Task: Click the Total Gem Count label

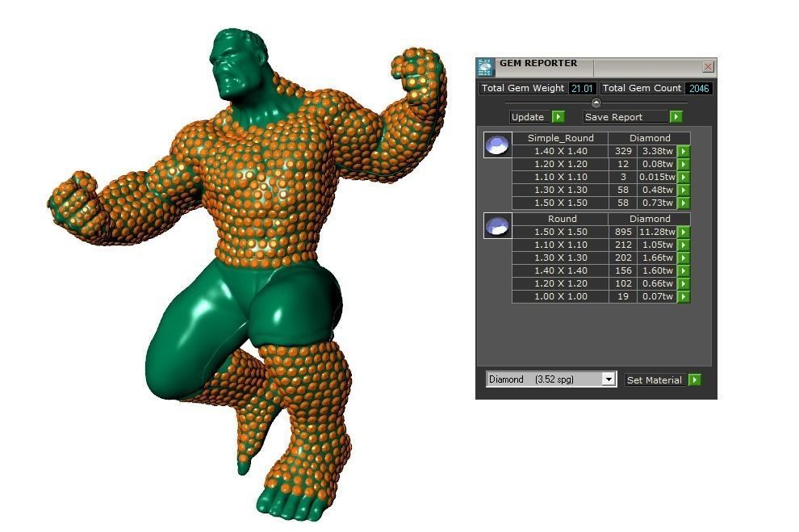Action: [642, 88]
